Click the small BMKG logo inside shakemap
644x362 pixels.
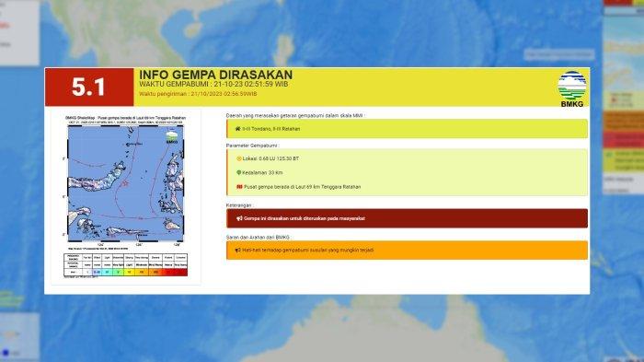tap(172, 137)
